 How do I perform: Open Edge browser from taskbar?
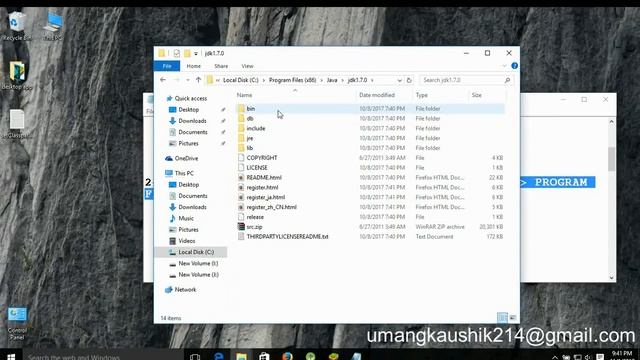[x=219, y=356]
